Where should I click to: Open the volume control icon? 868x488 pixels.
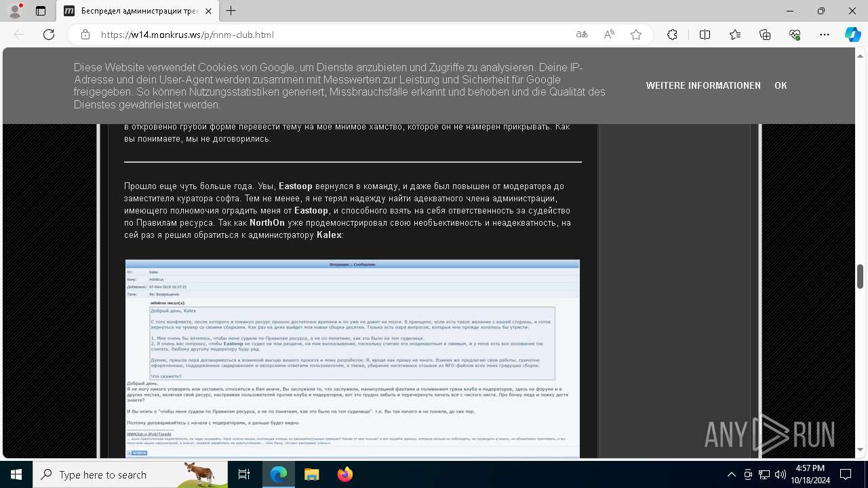click(780, 474)
